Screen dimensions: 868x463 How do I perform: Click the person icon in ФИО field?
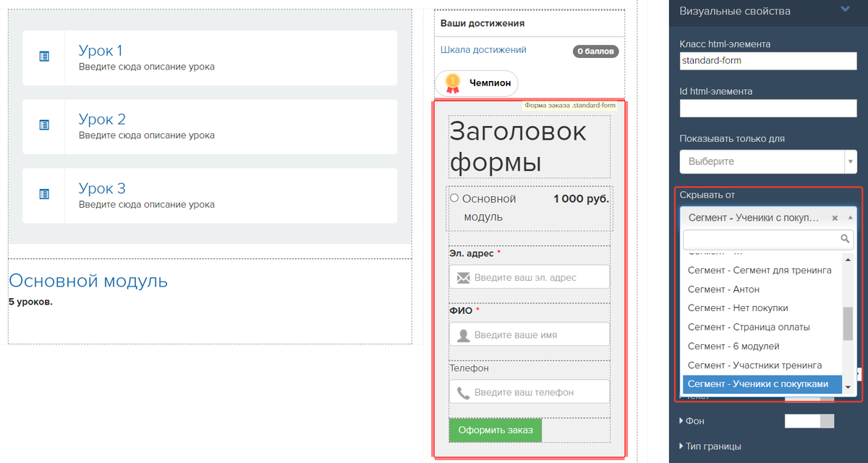click(464, 335)
